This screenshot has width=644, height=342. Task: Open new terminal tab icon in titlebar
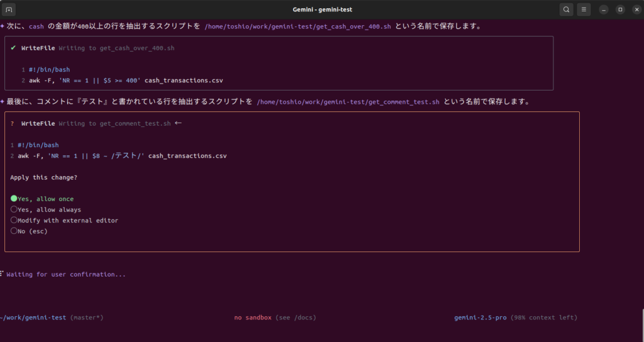(x=9, y=9)
